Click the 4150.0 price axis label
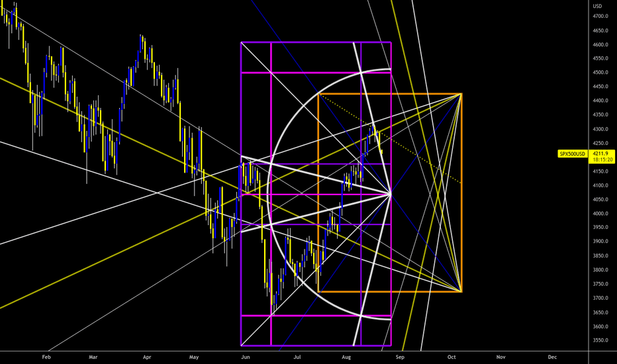This screenshot has height=364, width=617. click(600, 171)
